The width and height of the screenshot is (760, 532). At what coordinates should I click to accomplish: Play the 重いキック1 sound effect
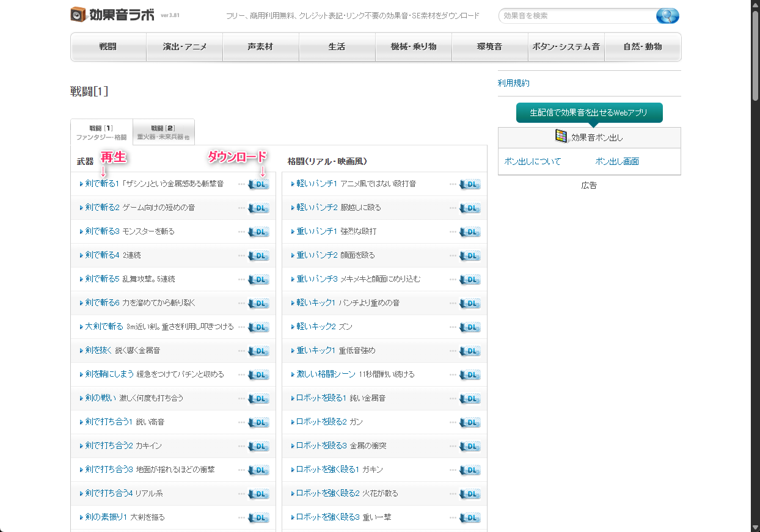click(316, 351)
